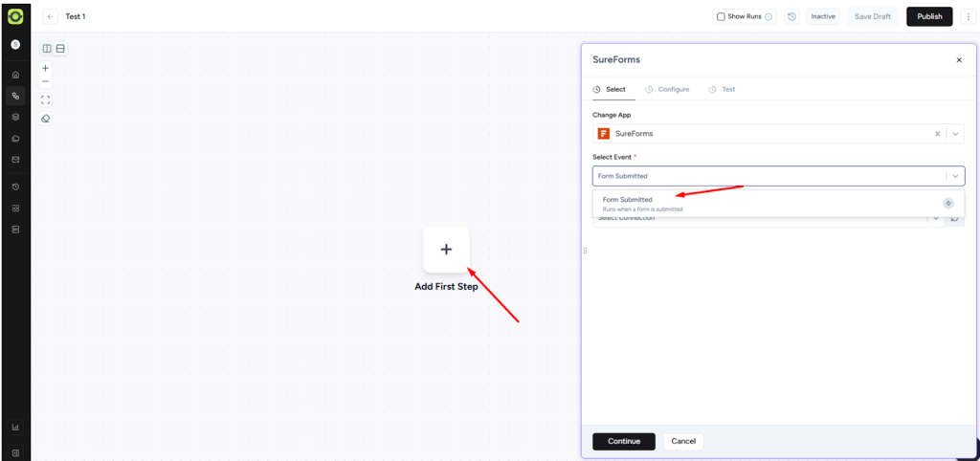The image size is (980, 461).
Task: Toggle the Inactive workflow status
Action: (x=823, y=16)
